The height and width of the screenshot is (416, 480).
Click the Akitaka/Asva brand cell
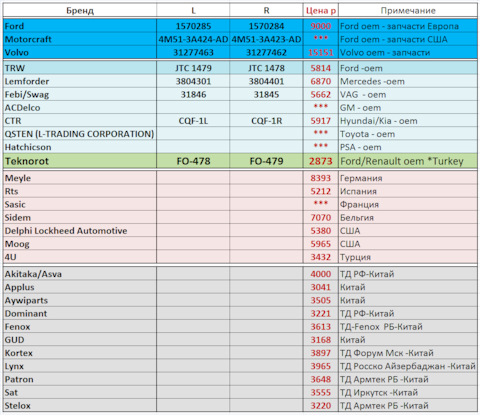[80, 274]
